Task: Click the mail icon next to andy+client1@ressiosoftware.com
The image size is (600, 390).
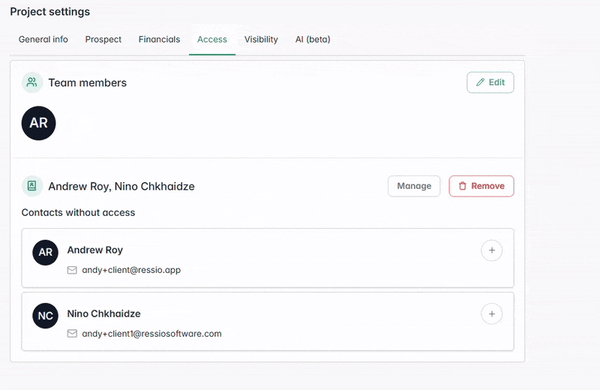Action: pos(72,334)
